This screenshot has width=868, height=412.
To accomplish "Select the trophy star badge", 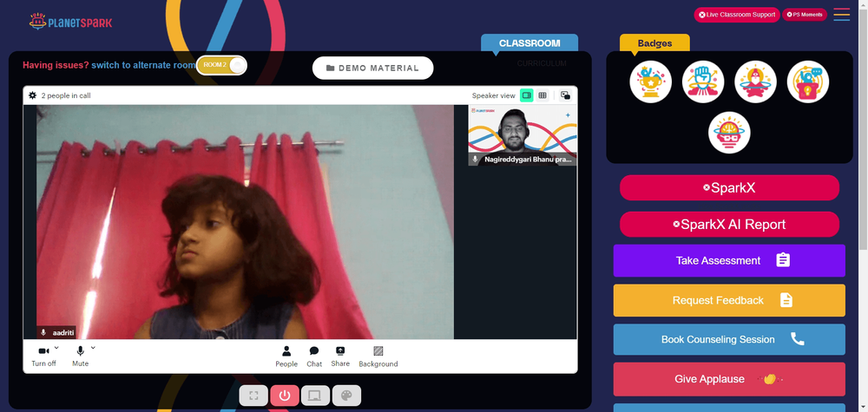I will tap(650, 82).
